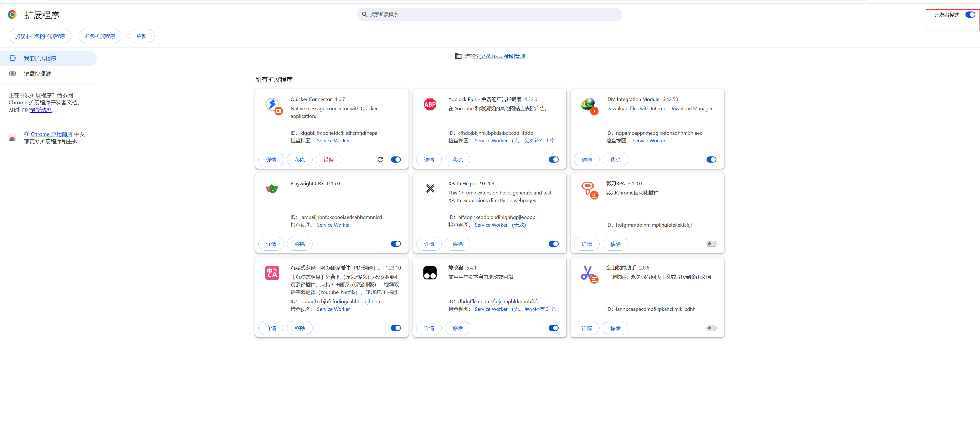Disable the 篡改猴 extension

[x=554, y=328]
